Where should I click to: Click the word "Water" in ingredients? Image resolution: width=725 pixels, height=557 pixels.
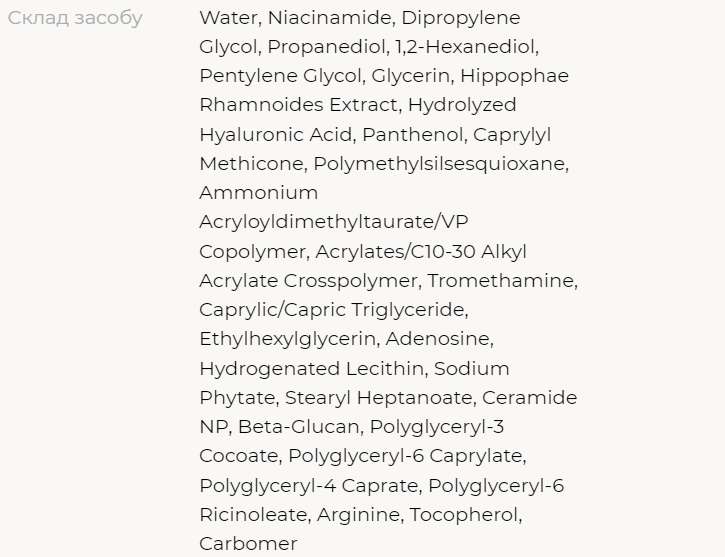coord(229,18)
